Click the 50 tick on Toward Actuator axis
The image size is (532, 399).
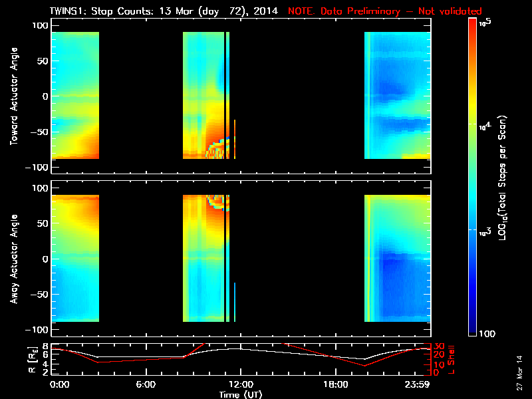[x=43, y=61]
